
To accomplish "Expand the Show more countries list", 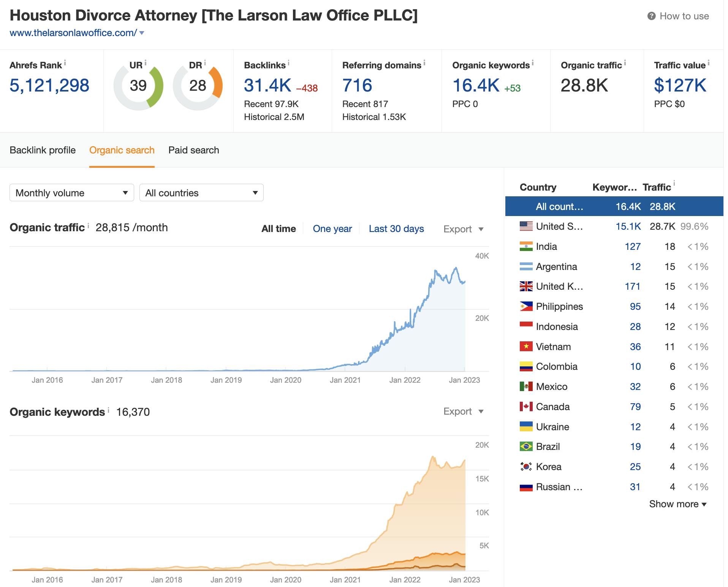I will [x=678, y=504].
